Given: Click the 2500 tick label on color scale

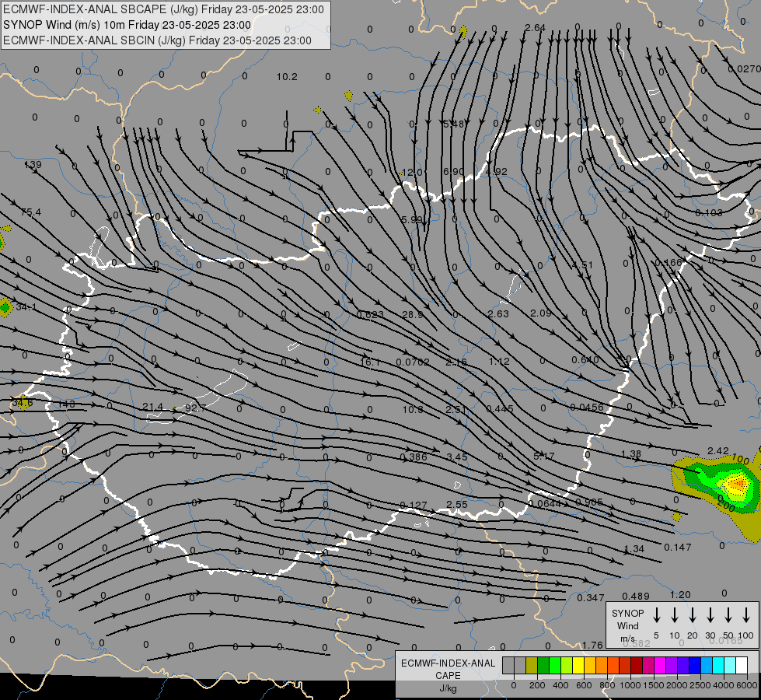Looking at the screenshot, I should 700,685.
